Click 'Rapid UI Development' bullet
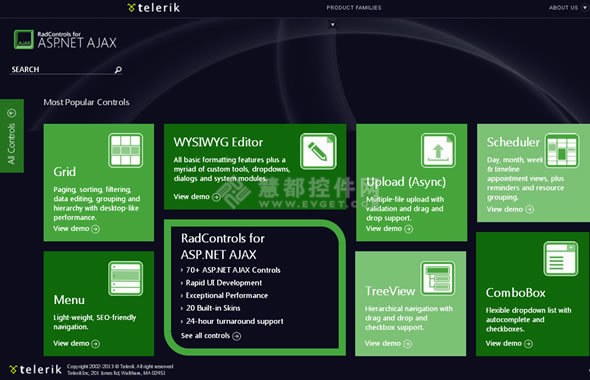This screenshot has width=590, height=380. tap(221, 283)
